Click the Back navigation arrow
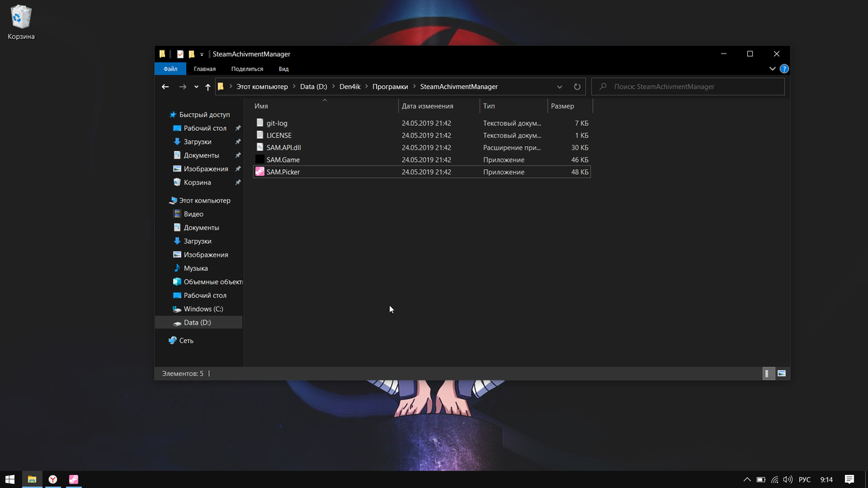This screenshot has width=868, height=488. click(x=165, y=87)
